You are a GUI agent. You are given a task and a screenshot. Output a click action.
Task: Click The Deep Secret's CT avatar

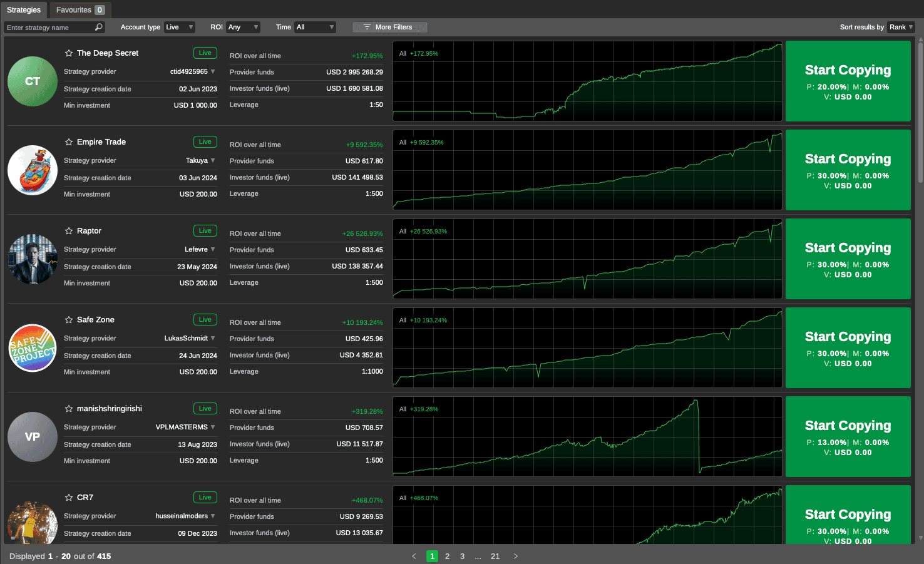click(32, 81)
